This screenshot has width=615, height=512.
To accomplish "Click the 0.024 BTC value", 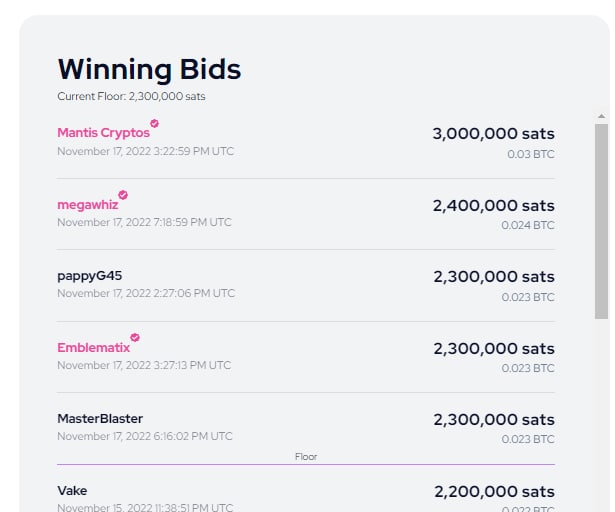I will click(x=528, y=225).
